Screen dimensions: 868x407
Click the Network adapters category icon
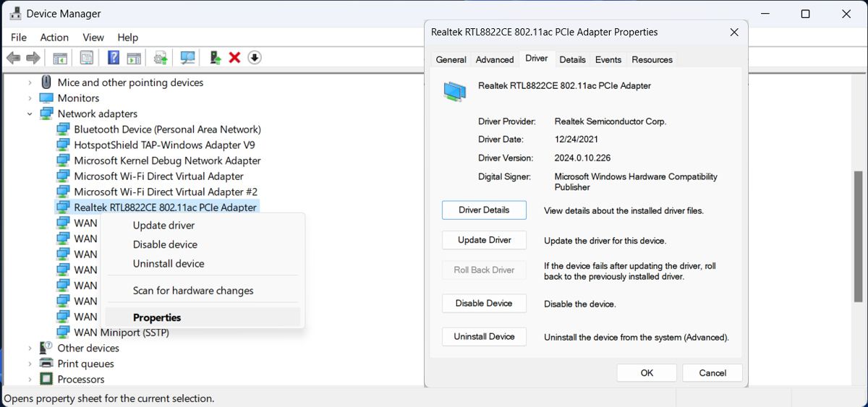[x=46, y=113]
